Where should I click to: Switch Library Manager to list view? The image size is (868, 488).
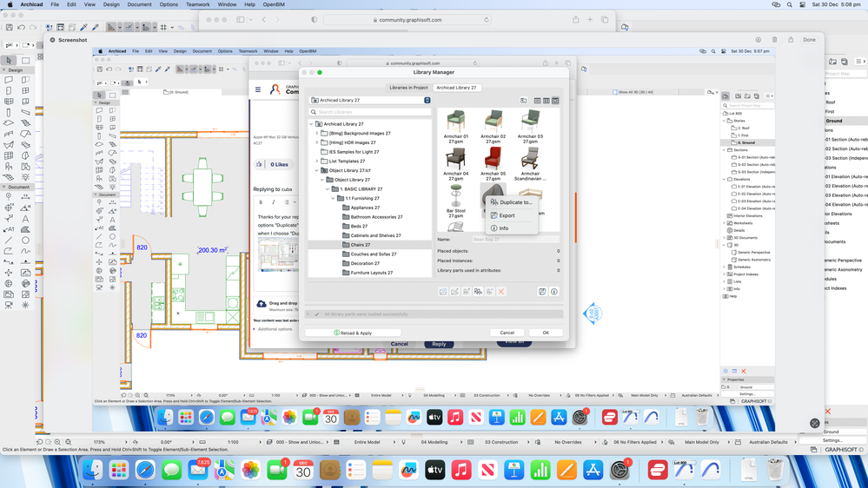tap(537, 101)
